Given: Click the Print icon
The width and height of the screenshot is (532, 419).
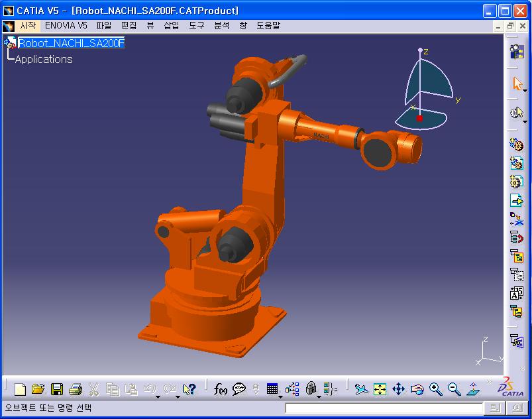Looking at the screenshot, I should click(76, 389).
